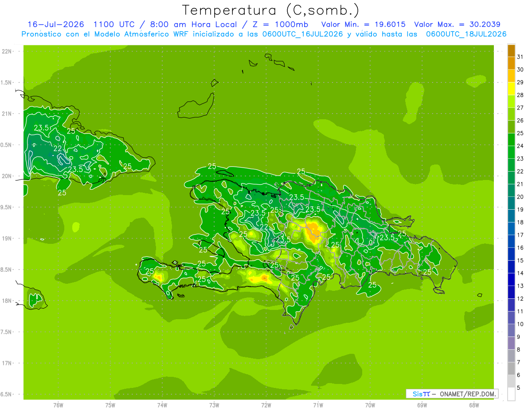This screenshot has height=411, width=532.
Task: Click 'Valor Max. = 30.2039' text
Action: tap(458, 24)
